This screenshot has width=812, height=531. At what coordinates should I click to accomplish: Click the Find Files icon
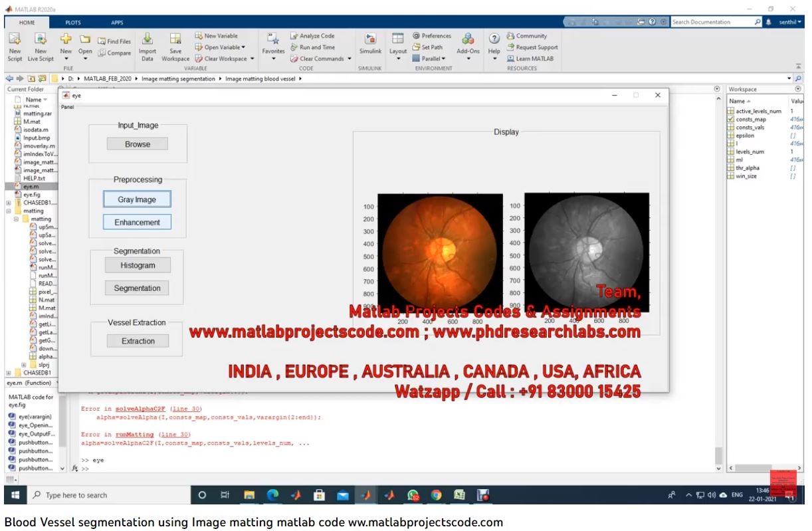tap(114, 41)
